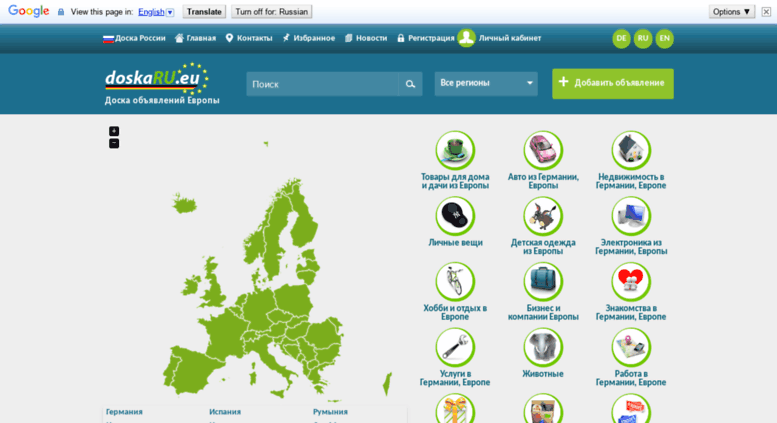Open the wrench services category icon

coord(455,347)
